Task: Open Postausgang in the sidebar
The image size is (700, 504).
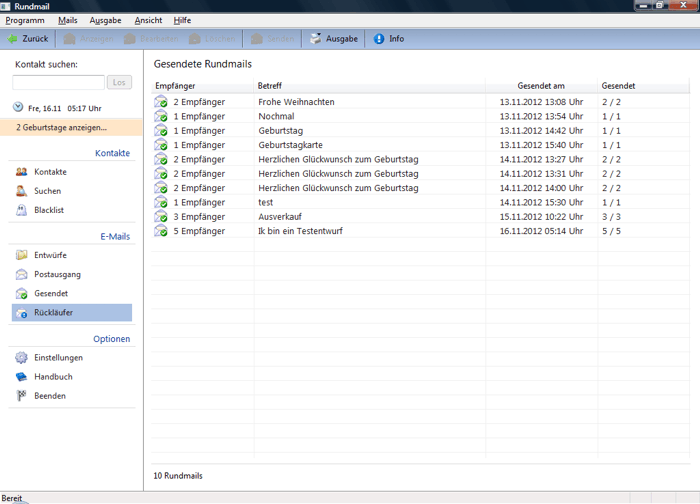Action: point(58,275)
